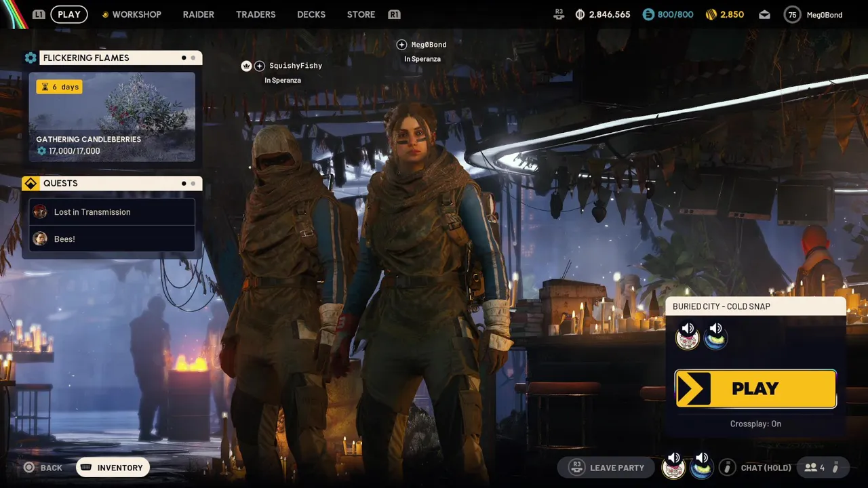Select second page dot in Quests header
Viewport: 868px width, 488px height.
coord(193,183)
